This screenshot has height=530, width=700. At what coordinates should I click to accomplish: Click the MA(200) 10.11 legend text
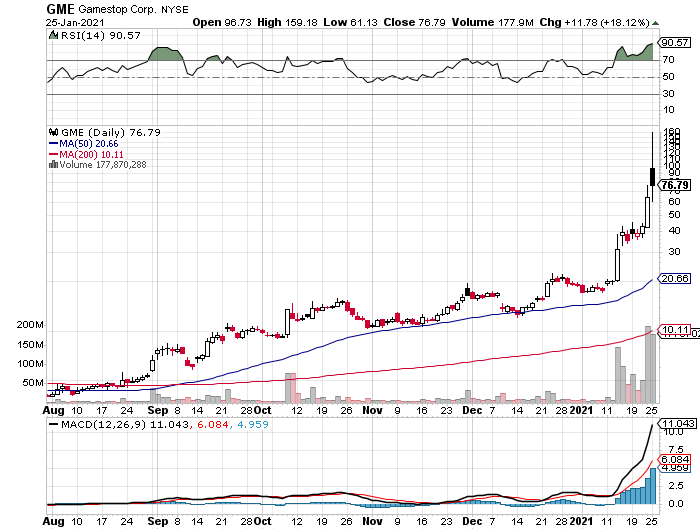click(x=92, y=154)
